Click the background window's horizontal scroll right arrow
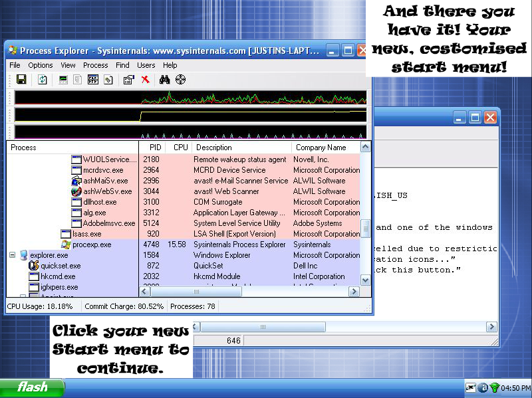Image resolution: width=532 pixels, height=398 pixels. point(491,327)
